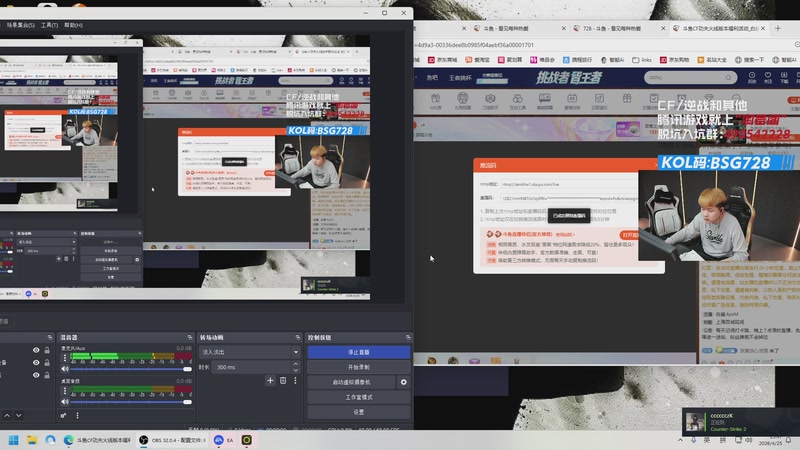Open mixer footer three-dot menu
The width and height of the screenshot is (800, 450).
point(78,415)
